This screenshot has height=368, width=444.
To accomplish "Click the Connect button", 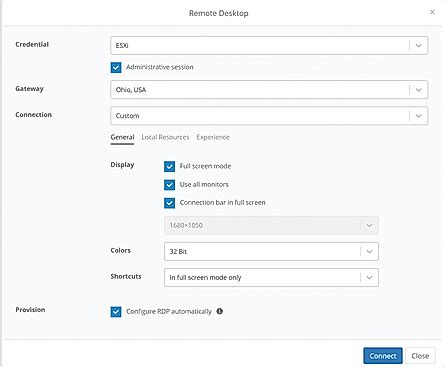I will [x=383, y=356].
